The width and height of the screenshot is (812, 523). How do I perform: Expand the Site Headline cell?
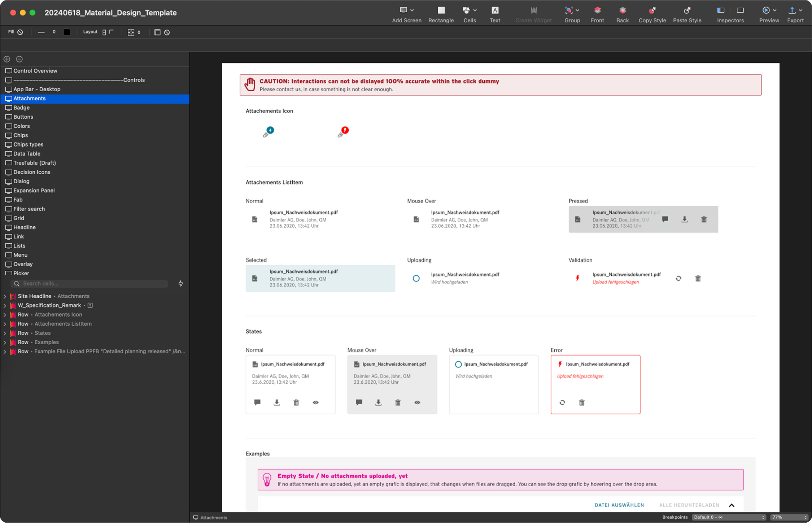pos(5,296)
